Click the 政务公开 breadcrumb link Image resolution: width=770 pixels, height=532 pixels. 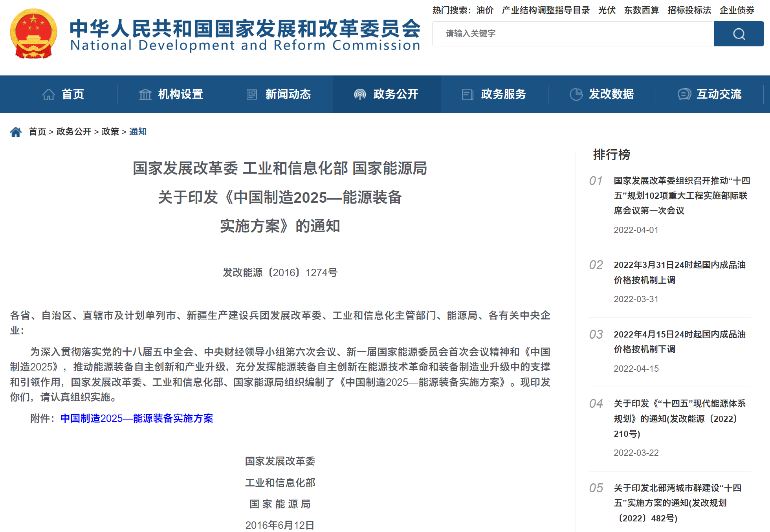[x=74, y=132]
